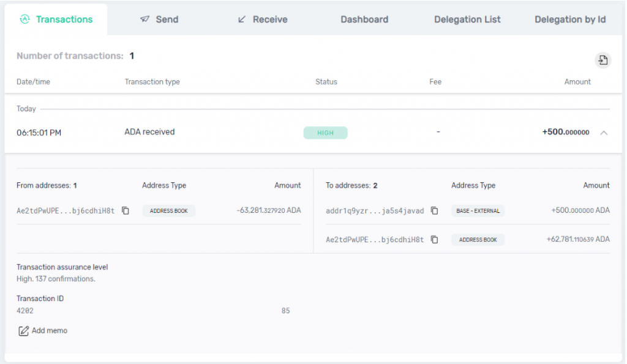
Task: Click the HIGH status badge
Action: [x=325, y=133]
